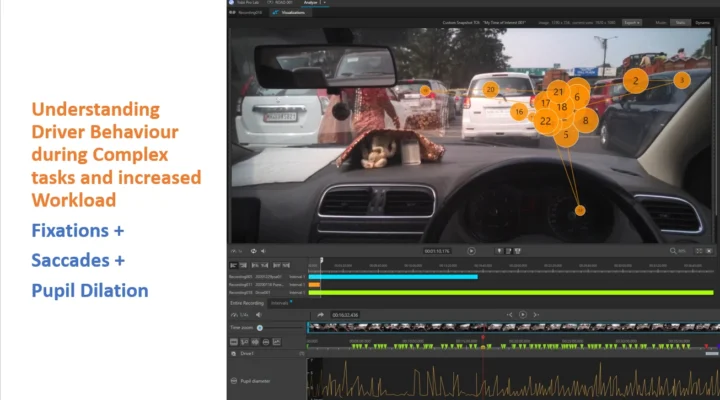Click the Time zoom slider handle
This screenshot has width=720, height=400.
[x=260, y=328]
